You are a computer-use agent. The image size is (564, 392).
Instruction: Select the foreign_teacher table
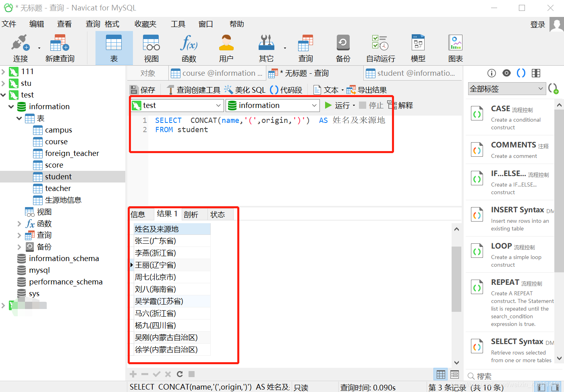click(x=72, y=153)
